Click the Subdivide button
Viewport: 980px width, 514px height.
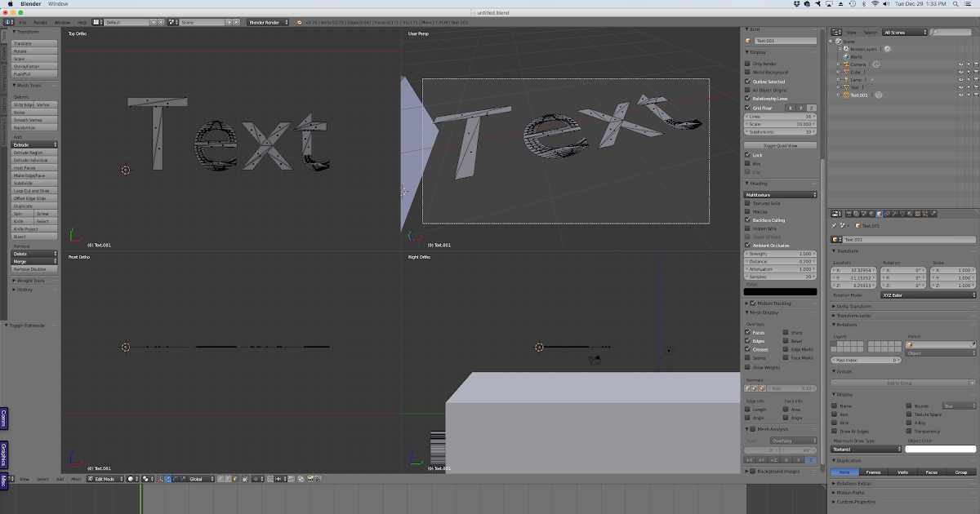coord(34,183)
